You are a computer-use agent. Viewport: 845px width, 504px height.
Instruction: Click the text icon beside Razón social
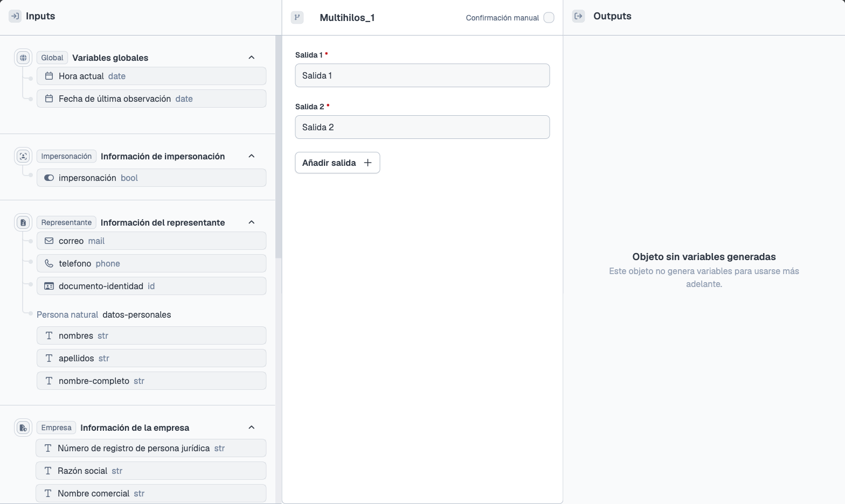[x=48, y=471]
